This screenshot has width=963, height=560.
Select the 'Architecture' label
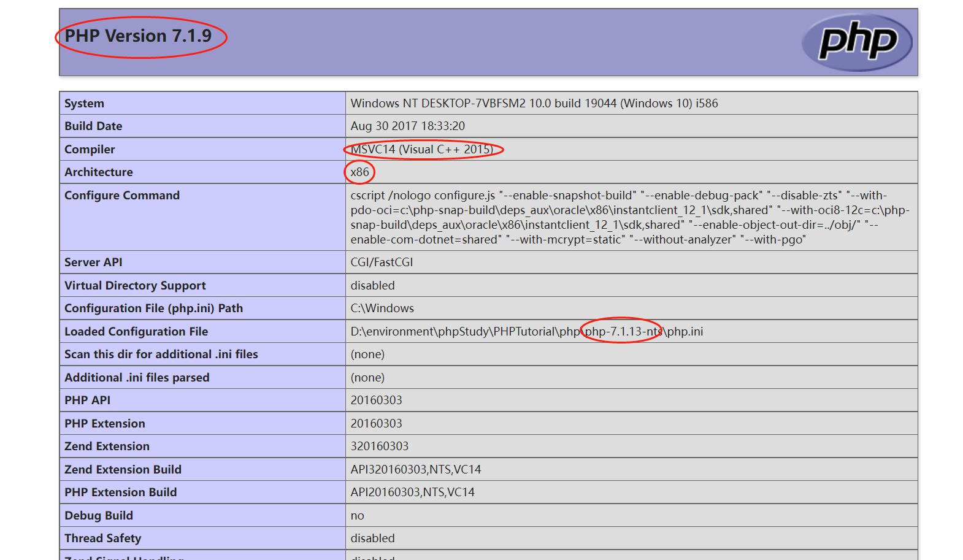click(99, 172)
